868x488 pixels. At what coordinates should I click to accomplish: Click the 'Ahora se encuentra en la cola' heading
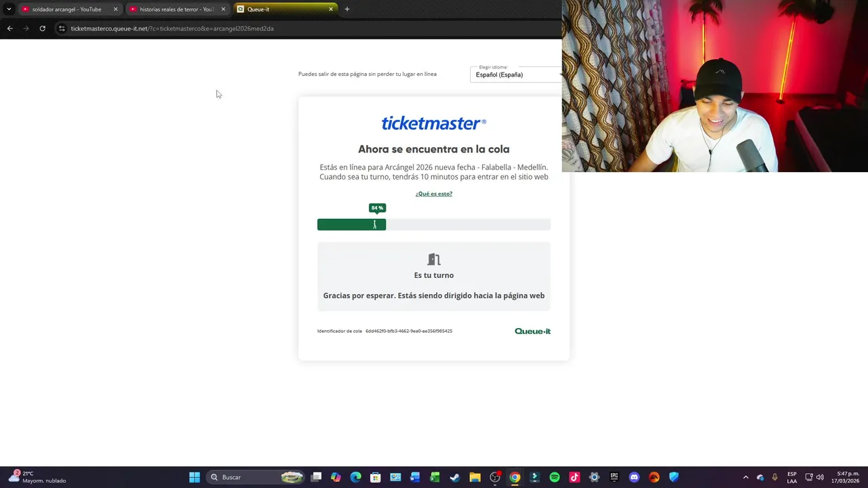(x=434, y=149)
